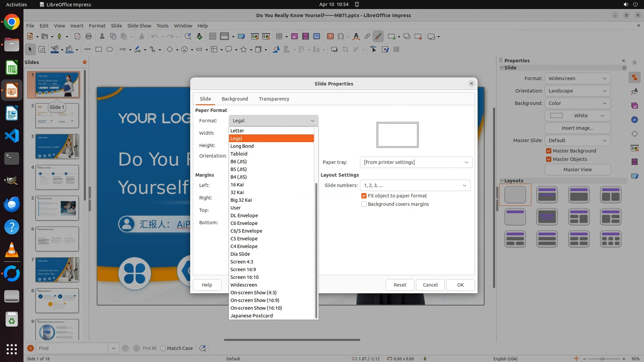Image resolution: width=644 pixels, height=362 pixels.
Task: Click the Insert Table toolbar icon
Action: coord(279,37)
